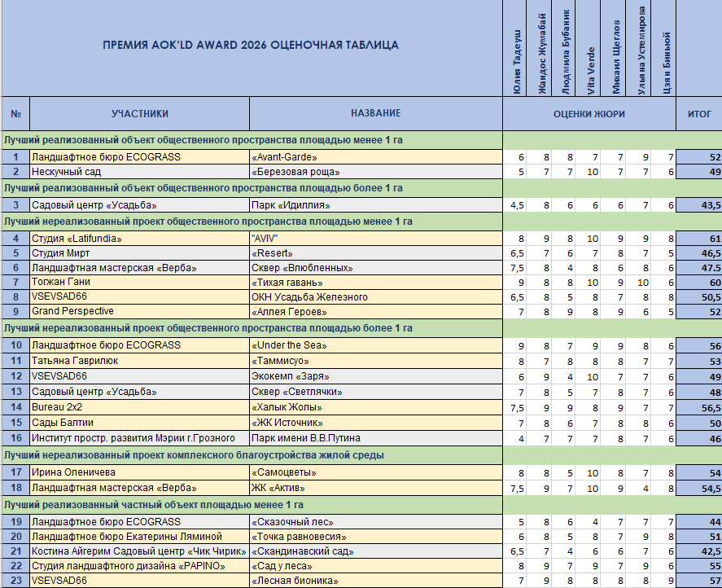Select the «НАЗВАНИЕ» column header
This screenshot has width=722, height=588.
(x=375, y=114)
